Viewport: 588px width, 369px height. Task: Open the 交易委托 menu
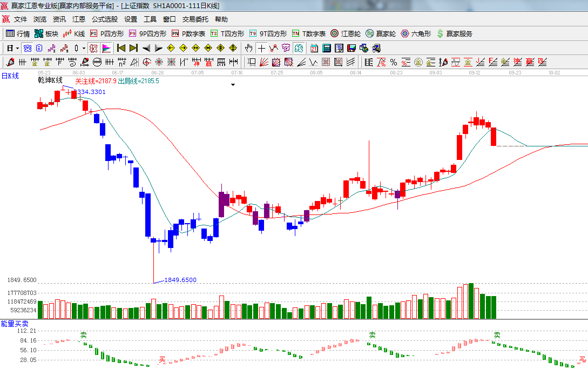click(195, 19)
